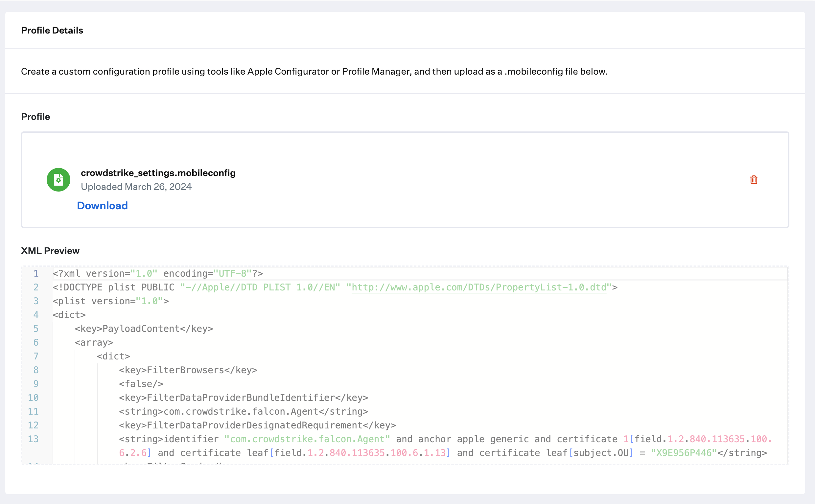Image resolution: width=815 pixels, height=504 pixels.
Task: Click the green mobileconfig file icon
Action: click(x=58, y=180)
